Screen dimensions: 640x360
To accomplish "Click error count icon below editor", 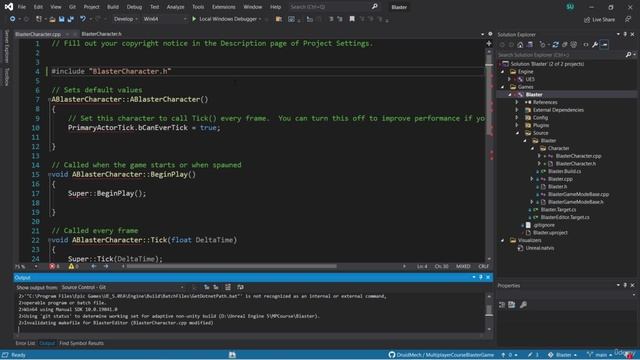I will coord(52,266).
